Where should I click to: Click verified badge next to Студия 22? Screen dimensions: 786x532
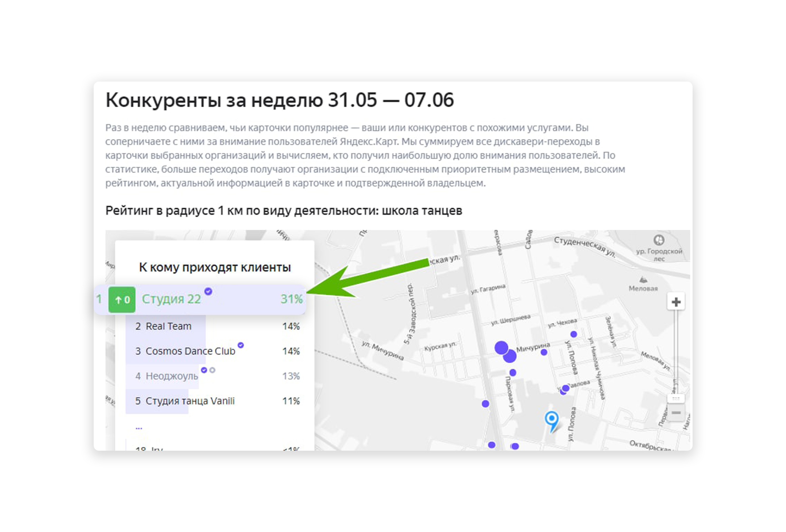[208, 291]
